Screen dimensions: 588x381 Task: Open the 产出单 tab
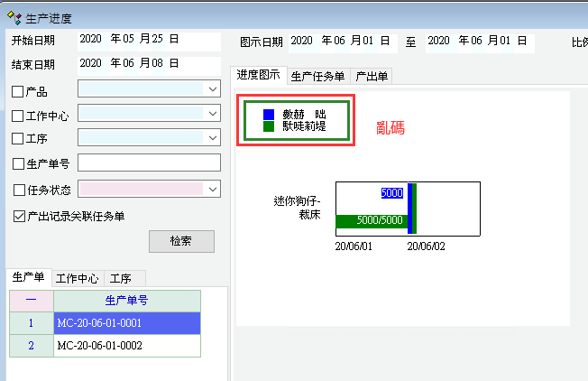tap(371, 77)
